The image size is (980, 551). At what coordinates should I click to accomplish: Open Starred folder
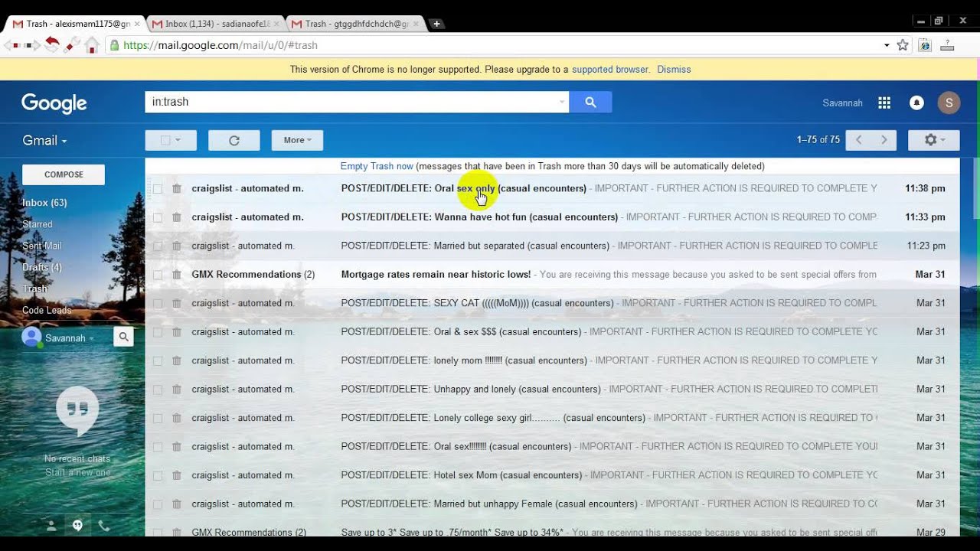(x=38, y=224)
